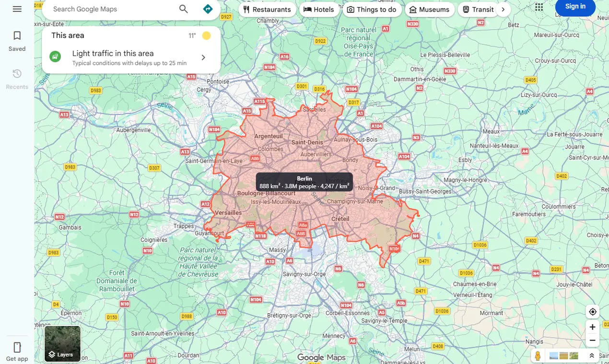609x364 pixels.
Task: Click the N12 road shield near Gambais
Action: (59, 217)
